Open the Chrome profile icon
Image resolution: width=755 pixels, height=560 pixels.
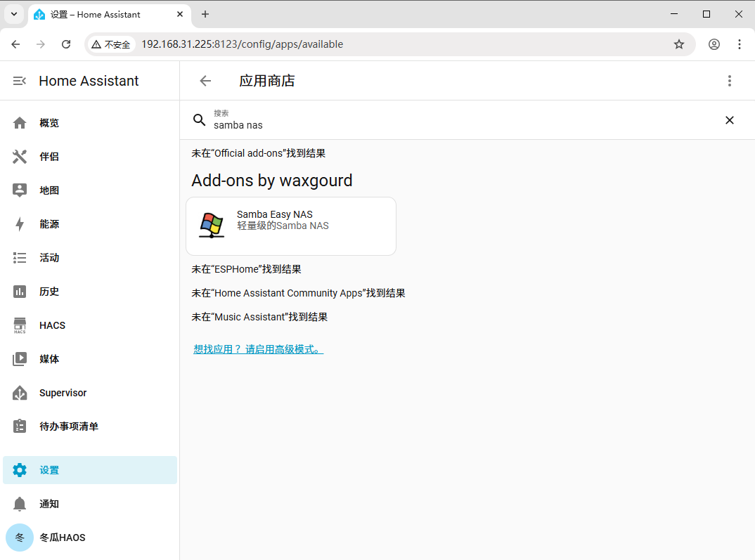click(x=714, y=44)
